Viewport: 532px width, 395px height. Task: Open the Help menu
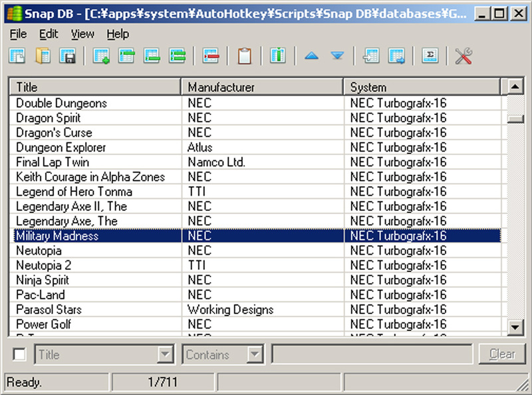(118, 34)
